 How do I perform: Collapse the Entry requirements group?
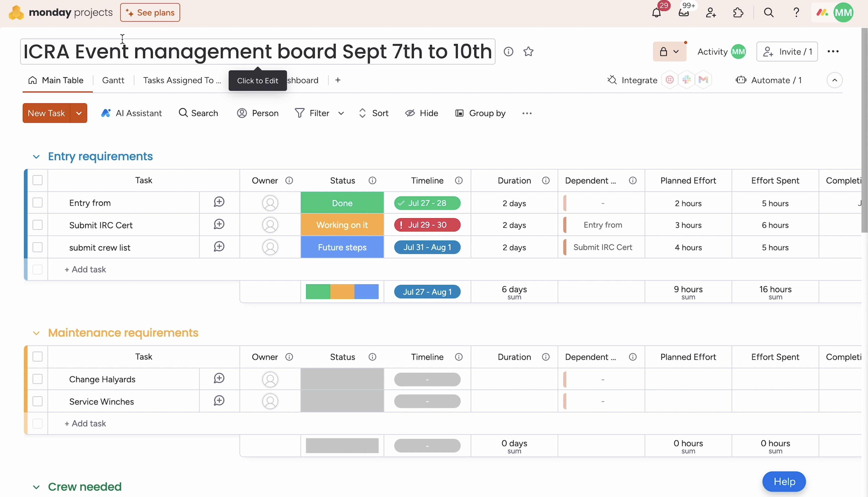(36, 157)
